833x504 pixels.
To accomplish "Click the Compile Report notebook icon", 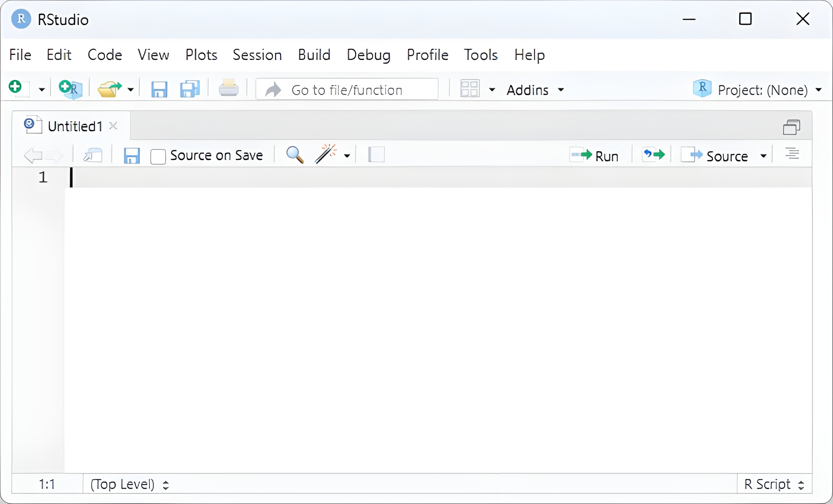I will (x=376, y=155).
